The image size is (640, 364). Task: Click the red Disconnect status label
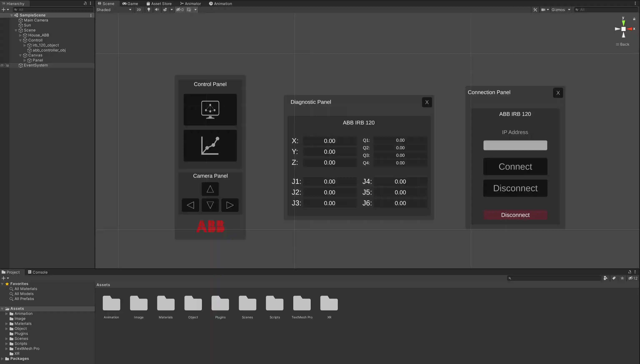[x=515, y=215]
